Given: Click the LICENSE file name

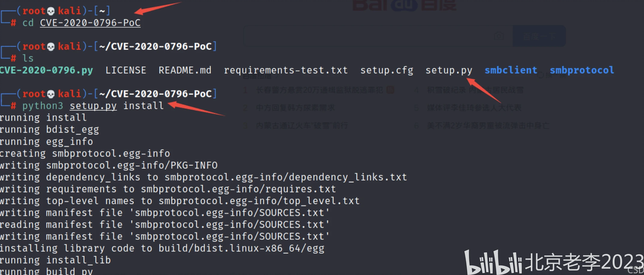Looking at the screenshot, I should point(125,70).
